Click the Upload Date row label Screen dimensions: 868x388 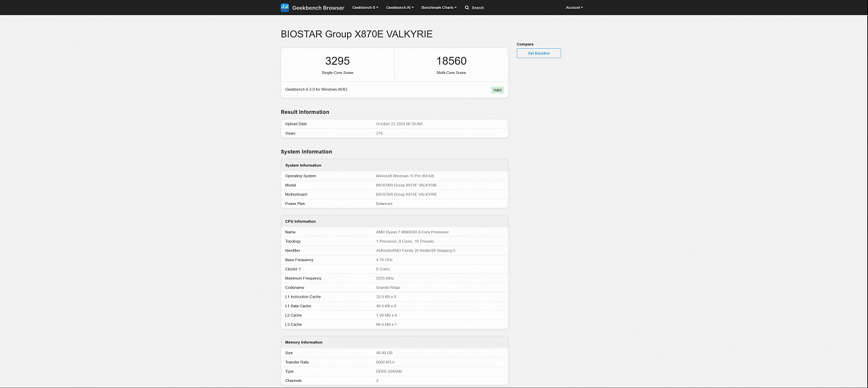[x=296, y=124]
